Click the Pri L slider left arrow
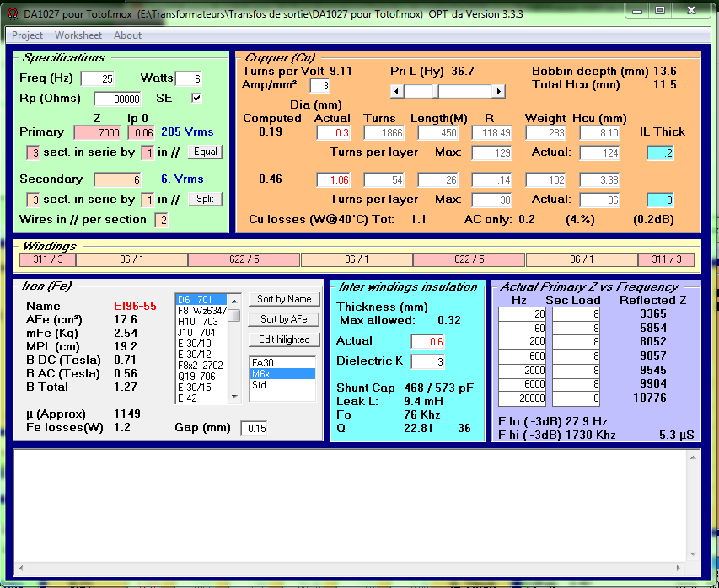Image resolution: width=719 pixels, height=588 pixels. tap(397, 91)
